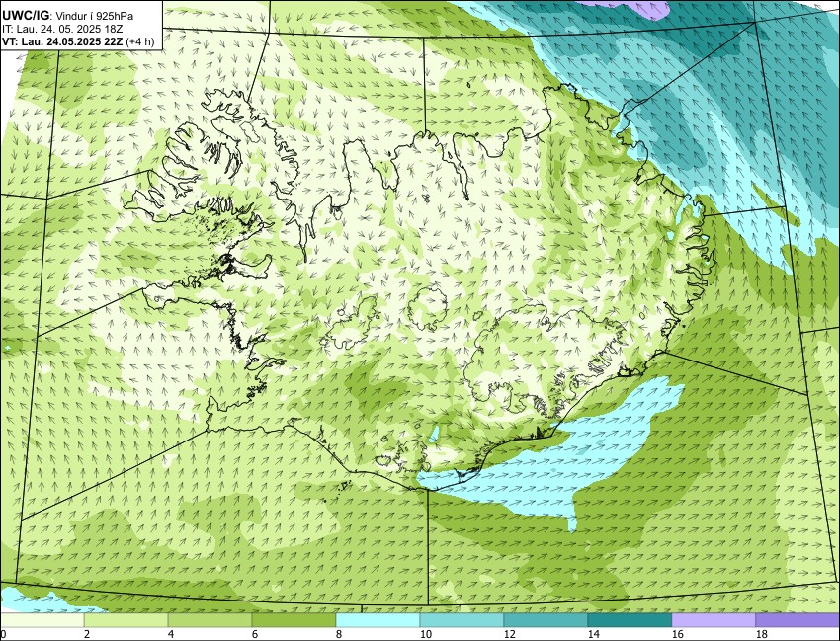
Task: Click the '(+4 h)' forecast offset text
Action: click(139, 41)
